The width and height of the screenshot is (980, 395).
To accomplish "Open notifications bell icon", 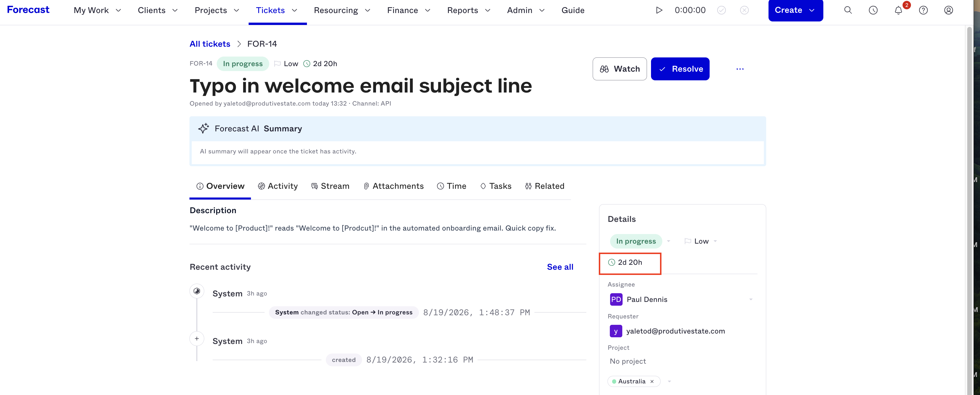I will pyautogui.click(x=898, y=10).
